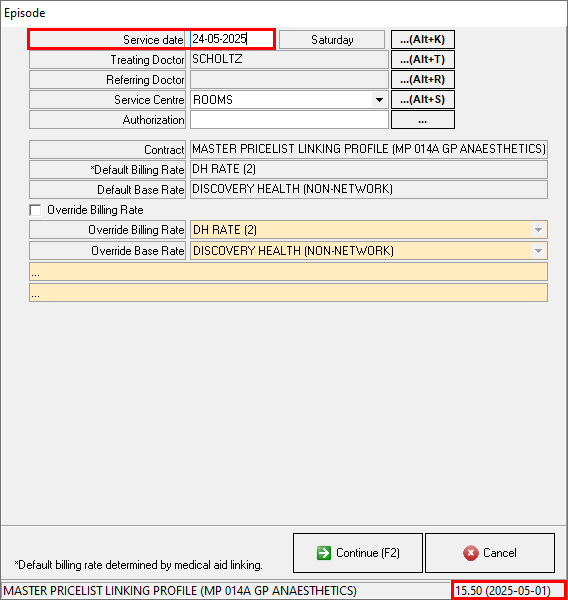Select the Treating Doctor field showing SCHOLTZ

tap(289, 60)
